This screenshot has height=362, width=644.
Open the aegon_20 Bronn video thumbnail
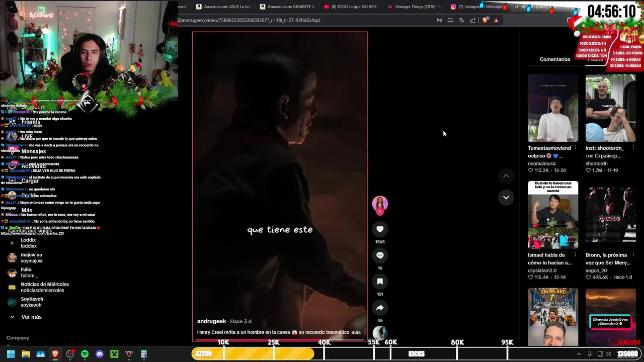tap(610, 215)
